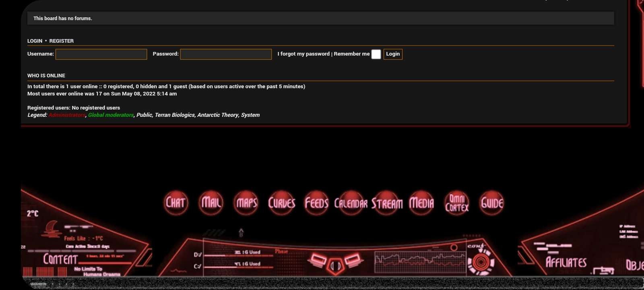Viewport: 644px width, 290px height.
Task: Open the Mail round icon
Action: coord(211,203)
